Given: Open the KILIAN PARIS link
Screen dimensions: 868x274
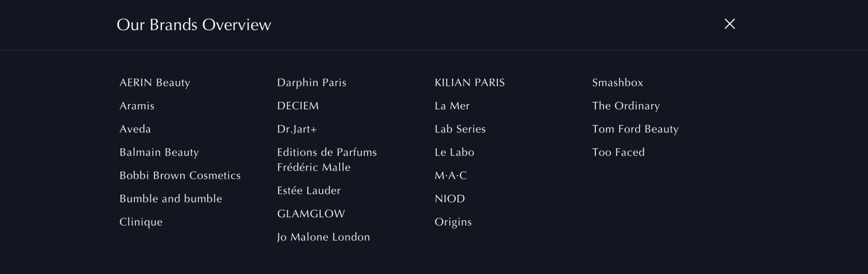Looking at the screenshot, I should click(x=469, y=83).
